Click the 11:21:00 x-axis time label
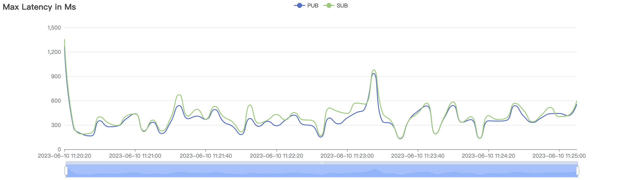This screenshot has height=180, width=644. point(135,156)
